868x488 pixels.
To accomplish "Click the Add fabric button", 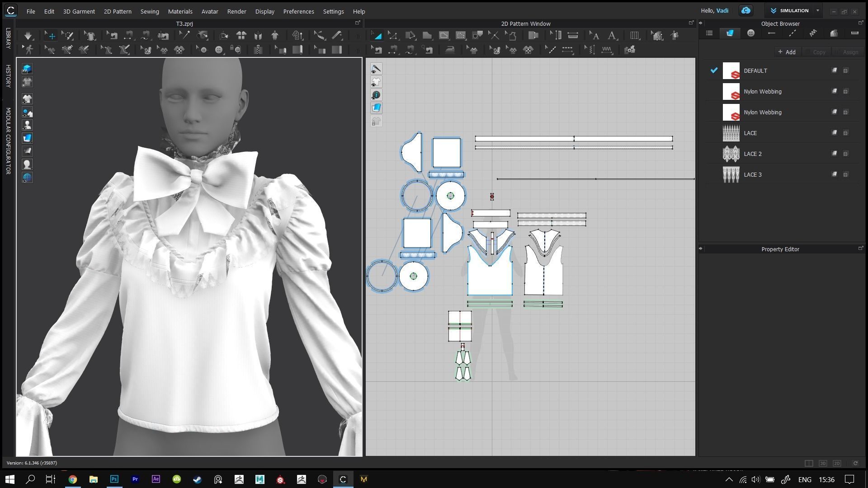I will (787, 52).
